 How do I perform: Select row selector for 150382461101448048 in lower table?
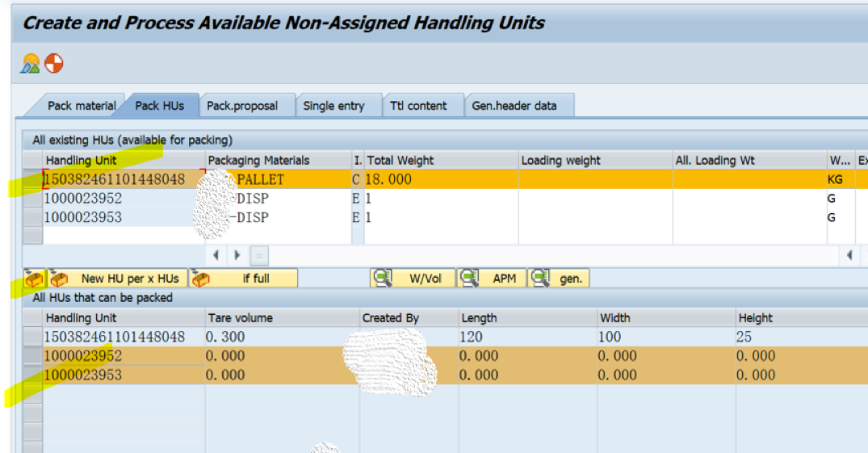(x=32, y=337)
